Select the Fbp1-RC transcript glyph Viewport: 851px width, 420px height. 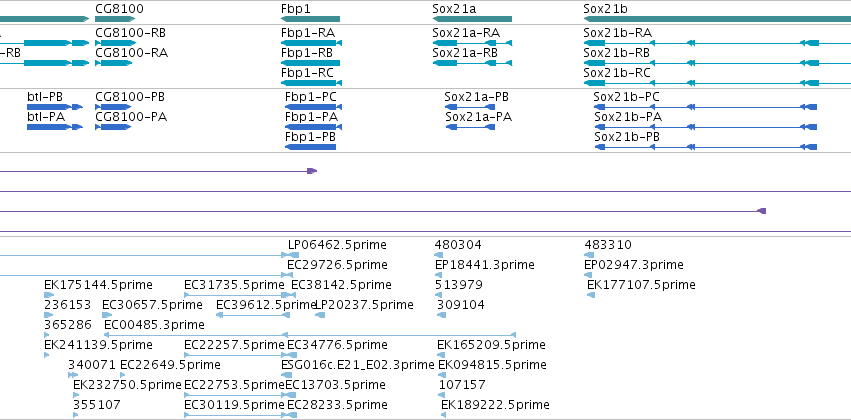click(312, 83)
